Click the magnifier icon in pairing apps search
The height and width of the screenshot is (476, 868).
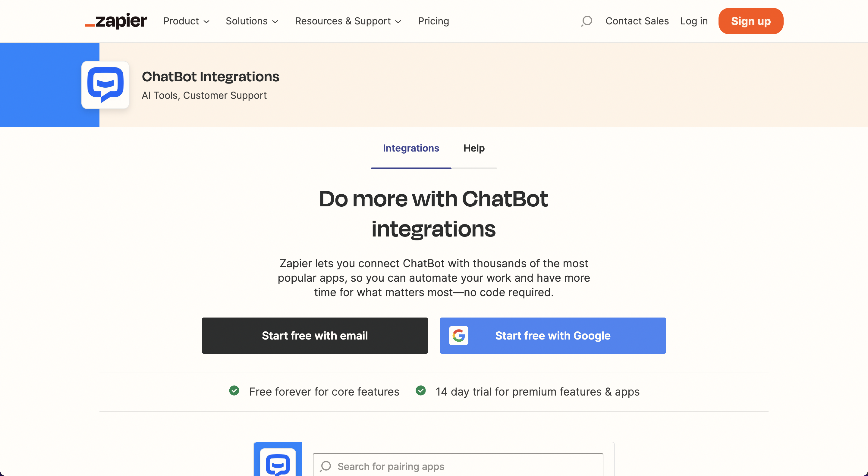pyautogui.click(x=325, y=466)
